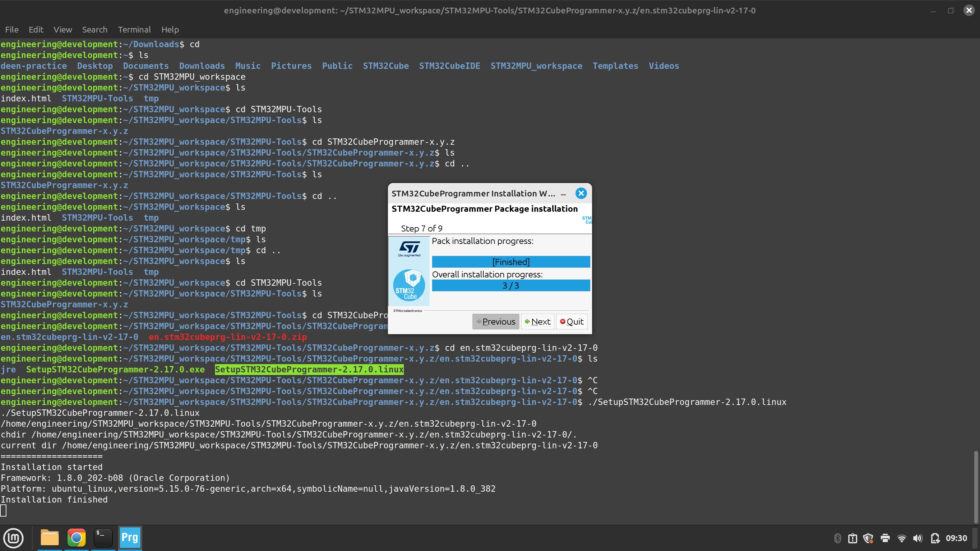Open the View menu in terminal
This screenshot has width=980, height=551.
pyautogui.click(x=63, y=30)
